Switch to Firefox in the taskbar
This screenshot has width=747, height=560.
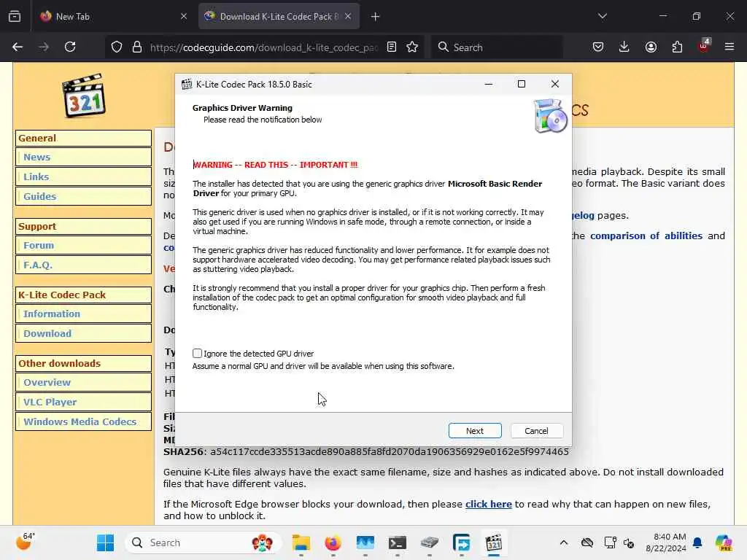[333, 542]
